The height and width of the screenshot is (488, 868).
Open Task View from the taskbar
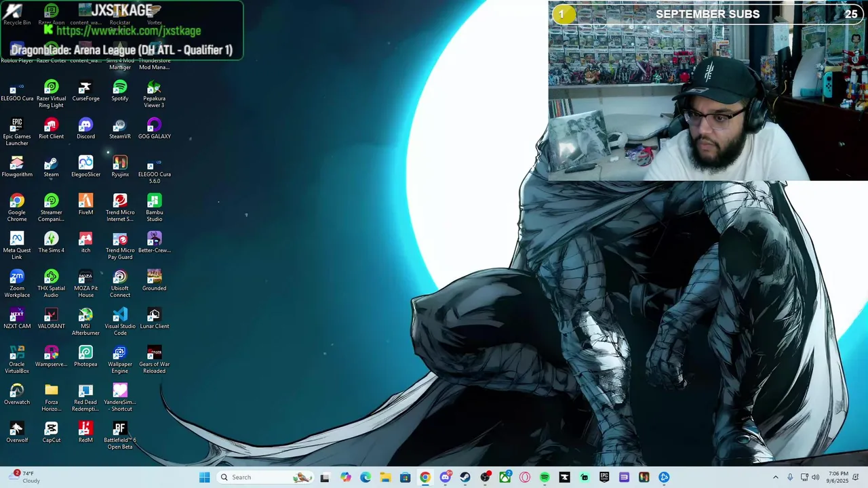tap(325, 477)
